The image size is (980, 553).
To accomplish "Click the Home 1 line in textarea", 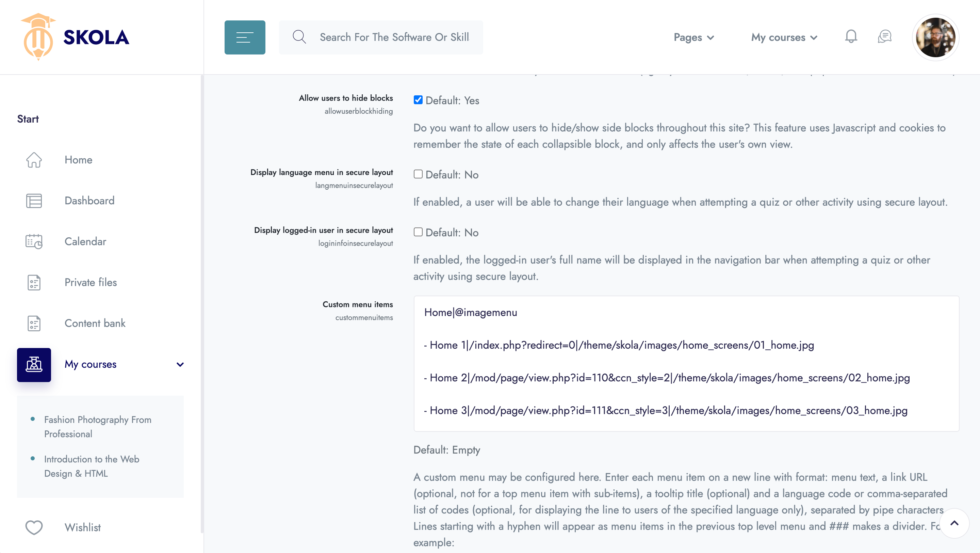I will coord(619,345).
